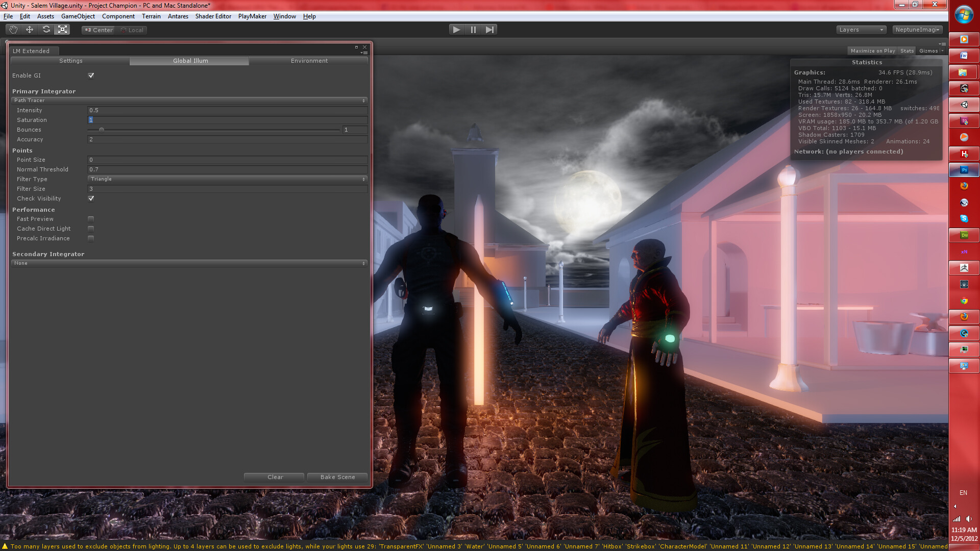Screen dimensions: 980x551
Task: Change the Filter Type from Triangle
Action: pyautogui.click(x=227, y=179)
